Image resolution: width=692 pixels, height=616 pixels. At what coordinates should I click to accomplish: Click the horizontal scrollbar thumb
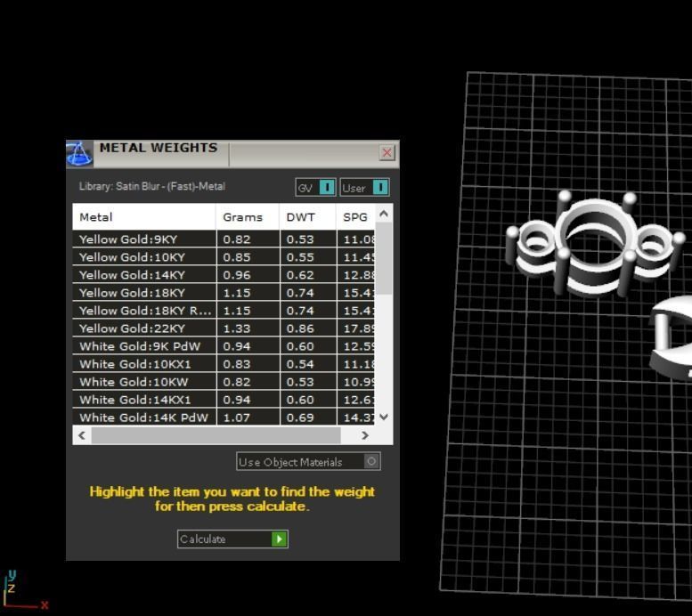click(x=216, y=435)
